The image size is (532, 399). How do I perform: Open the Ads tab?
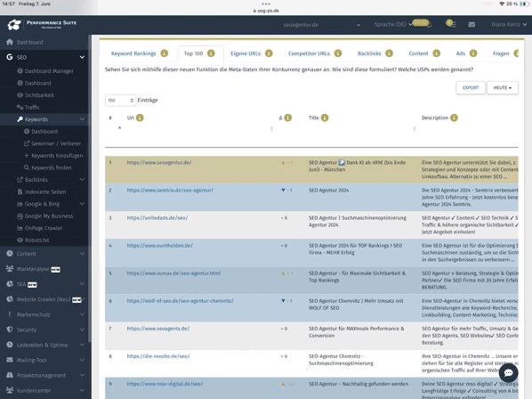pyautogui.click(x=461, y=53)
